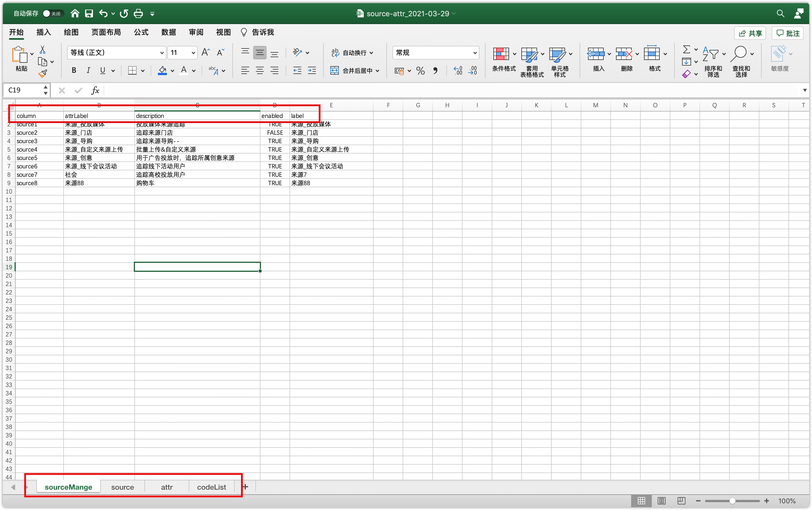Image resolution: width=812 pixels, height=510 pixels.
Task: Toggle bold formatting
Action: 74,71
